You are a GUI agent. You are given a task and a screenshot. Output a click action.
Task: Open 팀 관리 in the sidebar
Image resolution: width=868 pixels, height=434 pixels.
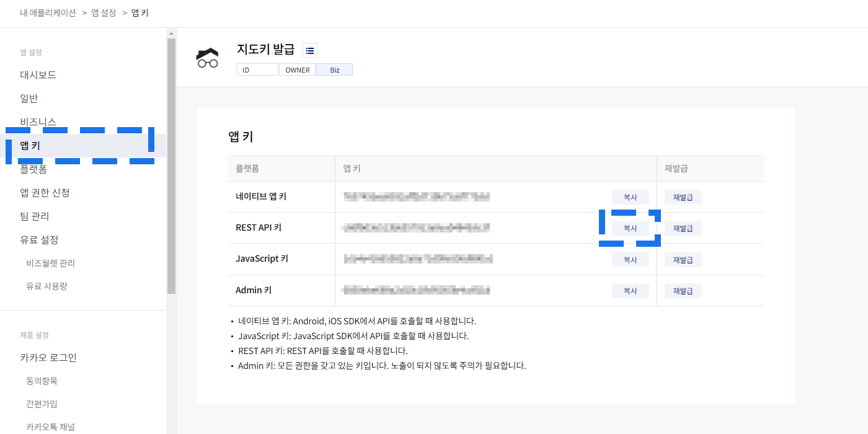tap(35, 216)
